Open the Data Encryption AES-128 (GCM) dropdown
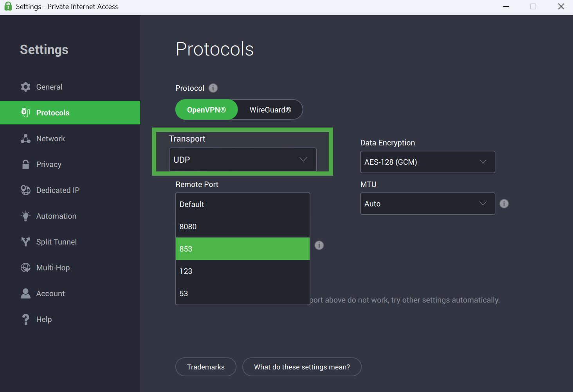The height and width of the screenshot is (392, 573). [x=427, y=162]
